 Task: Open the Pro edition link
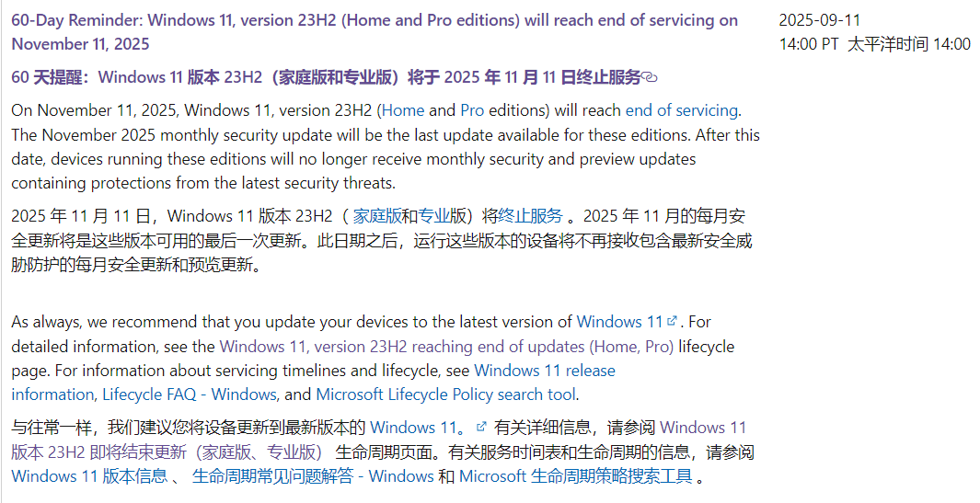point(472,110)
